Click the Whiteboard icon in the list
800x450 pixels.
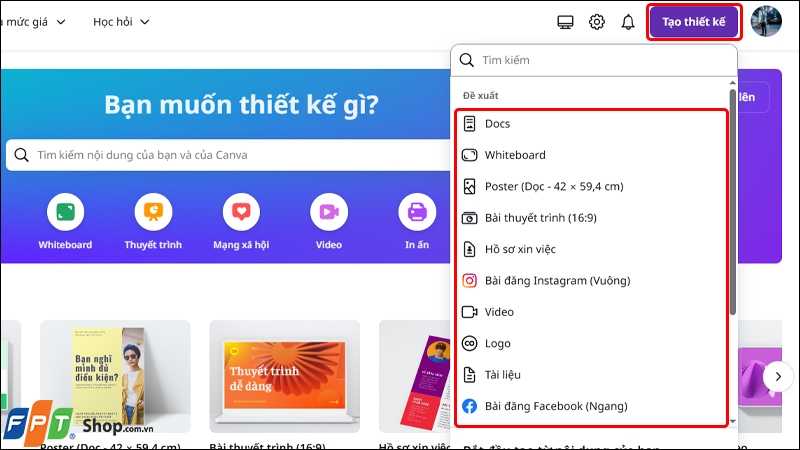469,155
